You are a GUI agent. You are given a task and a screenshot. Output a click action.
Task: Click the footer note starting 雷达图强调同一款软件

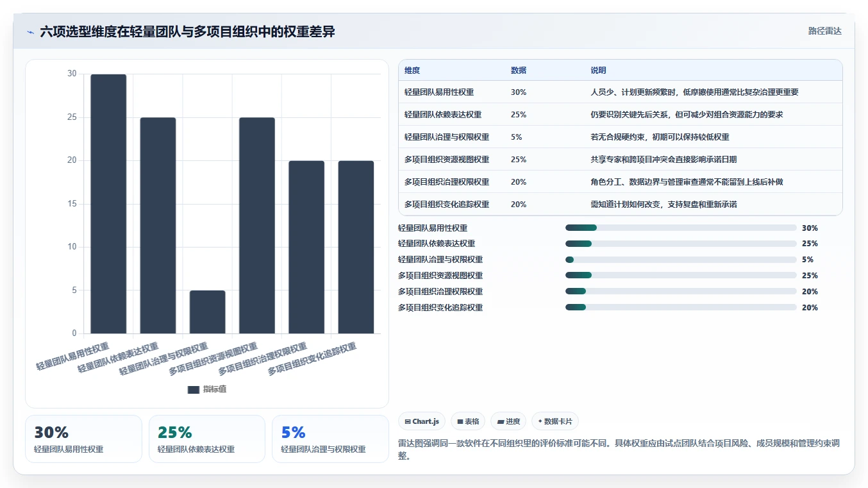click(619, 450)
